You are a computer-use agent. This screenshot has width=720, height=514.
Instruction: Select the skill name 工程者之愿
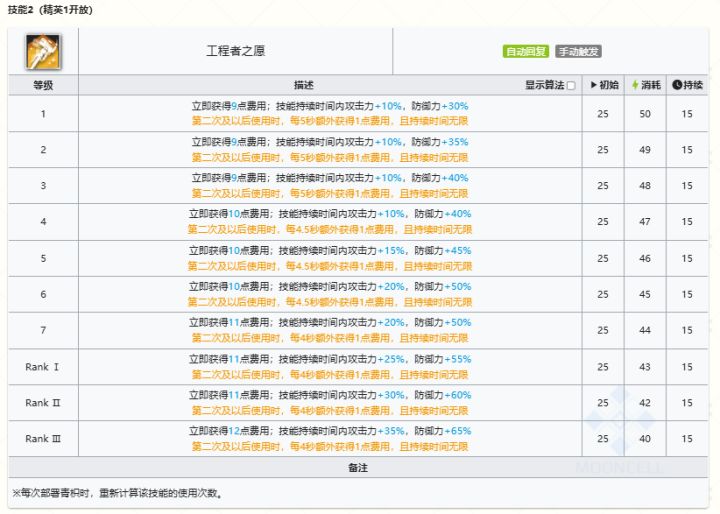click(235, 51)
